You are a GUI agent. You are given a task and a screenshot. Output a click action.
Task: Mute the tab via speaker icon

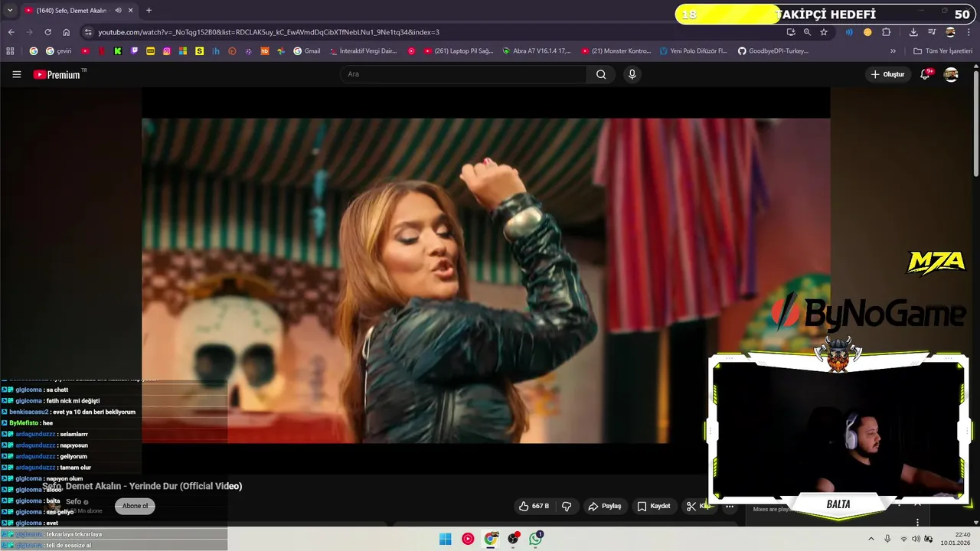pos(118,11)
